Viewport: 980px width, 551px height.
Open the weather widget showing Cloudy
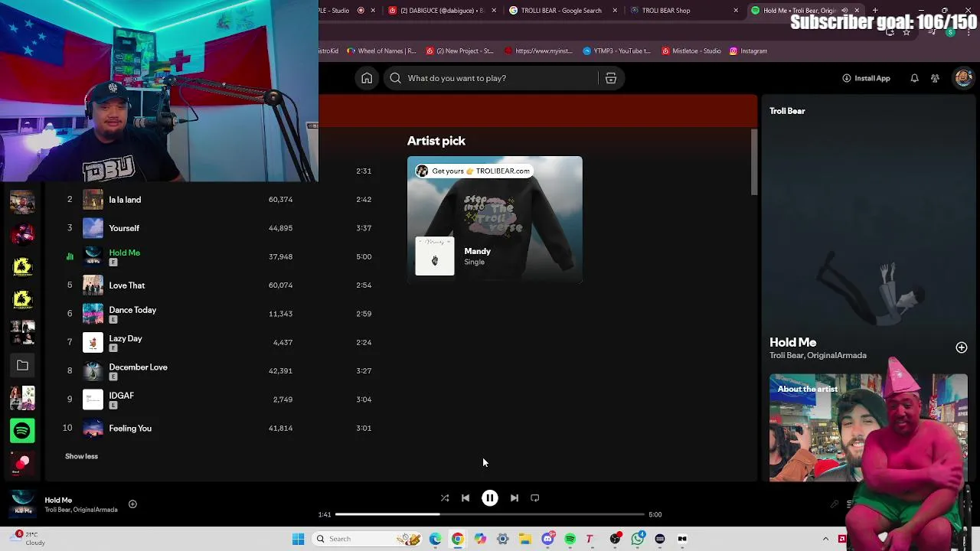[28, 538]
